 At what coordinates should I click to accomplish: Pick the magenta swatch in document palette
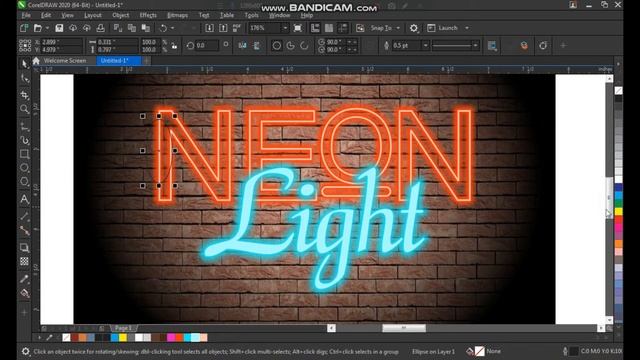(171, 338)
